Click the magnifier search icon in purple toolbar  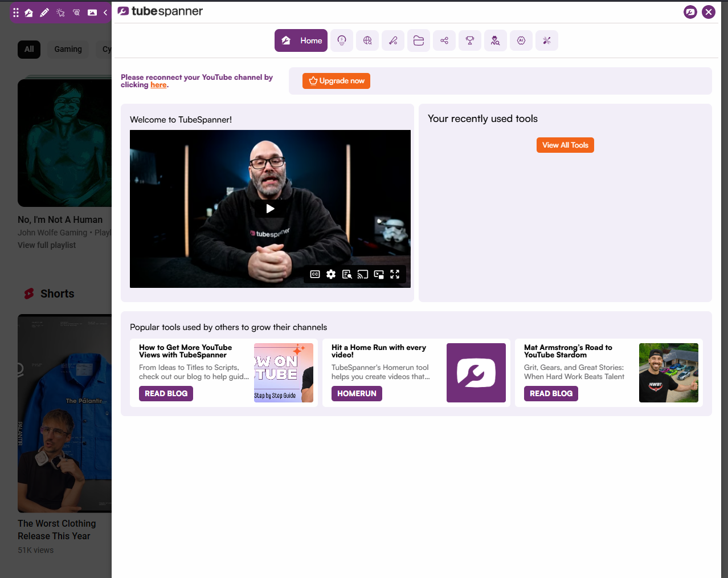76,12
